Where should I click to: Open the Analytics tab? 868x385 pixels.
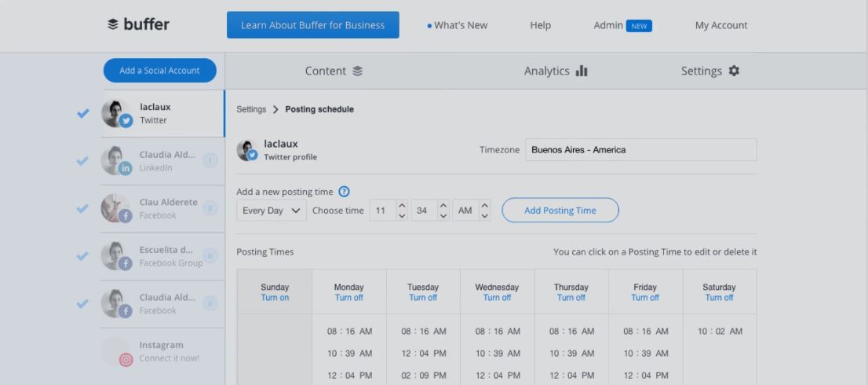(x=556, y=71)
